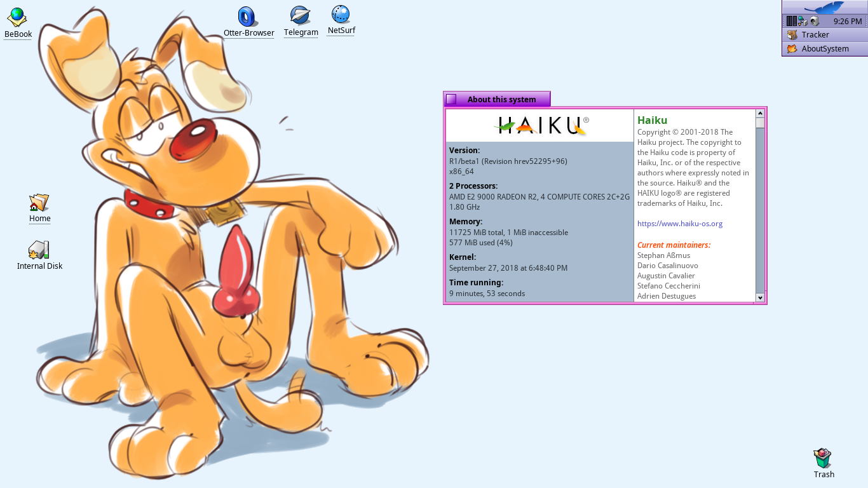
Task: Launch the NetSurf browser icon
Action: [x=341, y=15]
